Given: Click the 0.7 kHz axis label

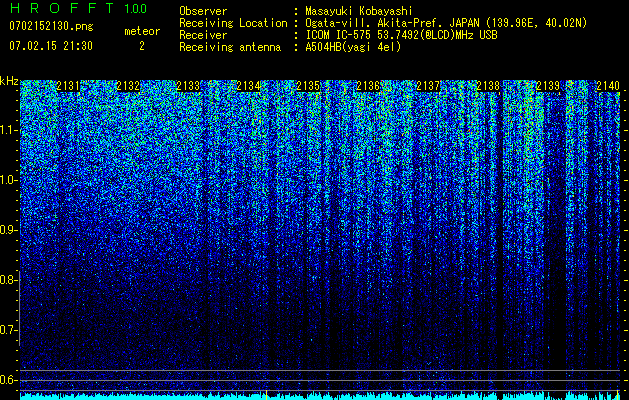Looking at the screenshot, I should tap(7, 330).
